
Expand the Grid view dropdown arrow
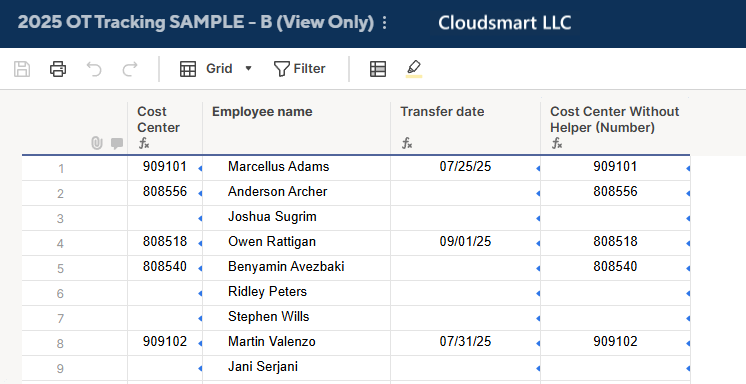248,69
